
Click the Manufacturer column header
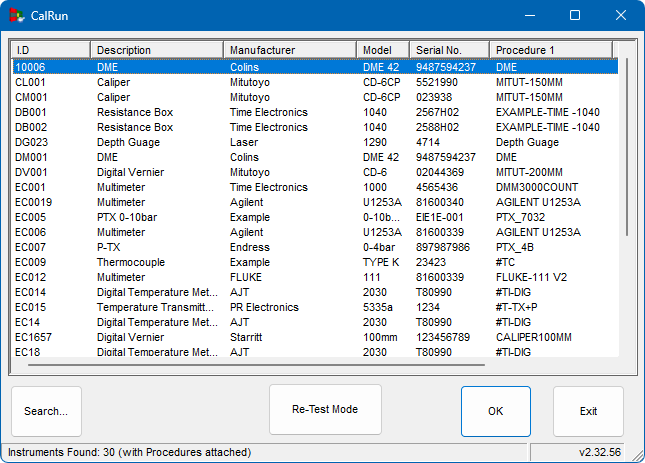pos(290,50)
